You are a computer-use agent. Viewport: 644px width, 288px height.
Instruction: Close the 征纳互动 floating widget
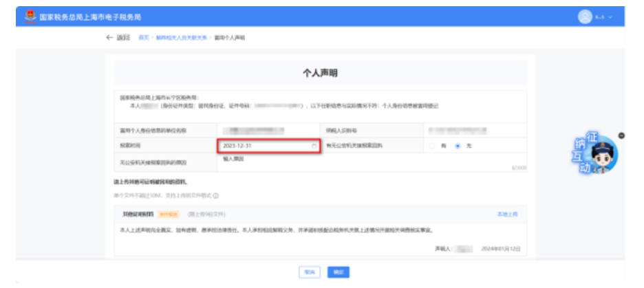(621, 135)
